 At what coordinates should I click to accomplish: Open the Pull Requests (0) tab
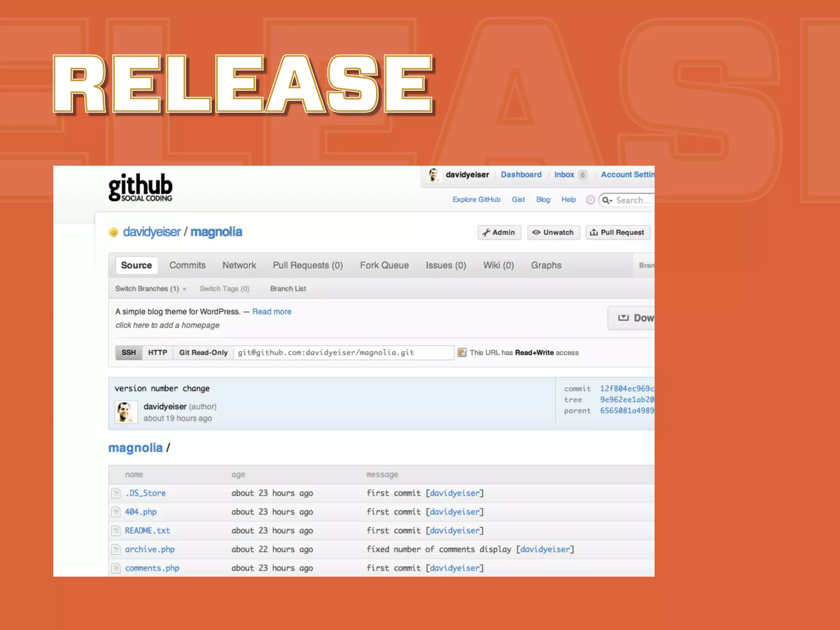click(x=308, y=265)
